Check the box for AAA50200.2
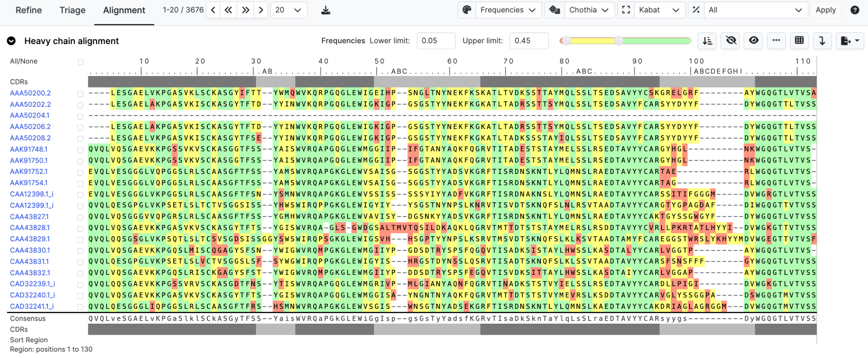The width and height of the screenshot is (868, 358). (81, 94)
